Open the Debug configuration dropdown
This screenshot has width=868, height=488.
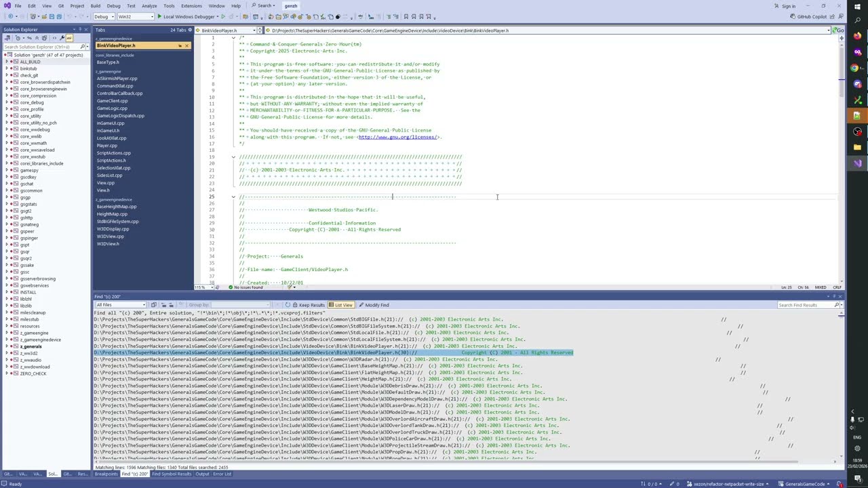pos(102,16)
